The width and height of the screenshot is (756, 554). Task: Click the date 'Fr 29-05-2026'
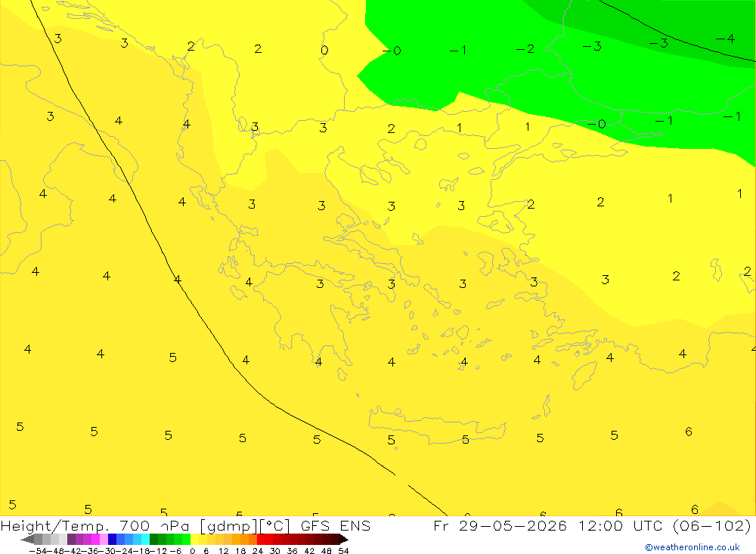point(500,525)
